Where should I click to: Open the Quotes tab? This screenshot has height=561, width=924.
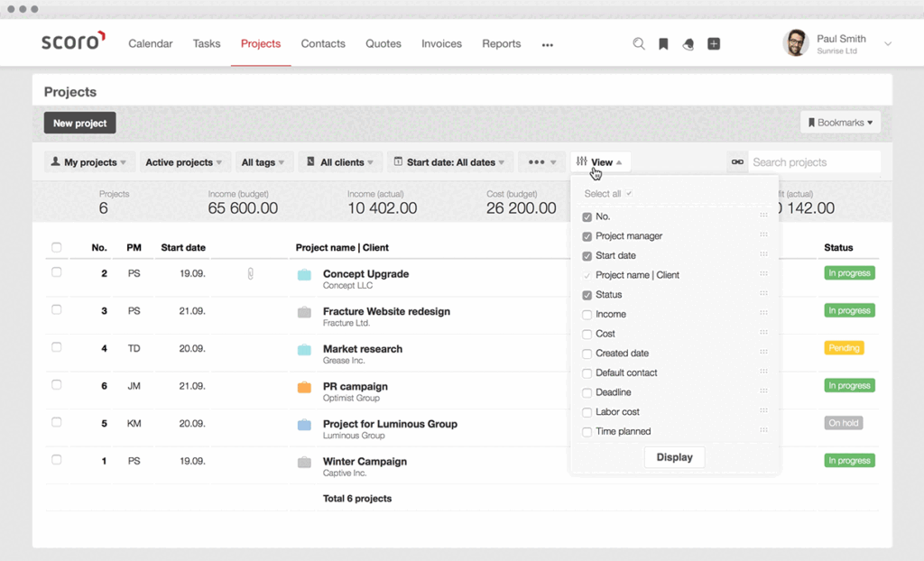[383, 43]
